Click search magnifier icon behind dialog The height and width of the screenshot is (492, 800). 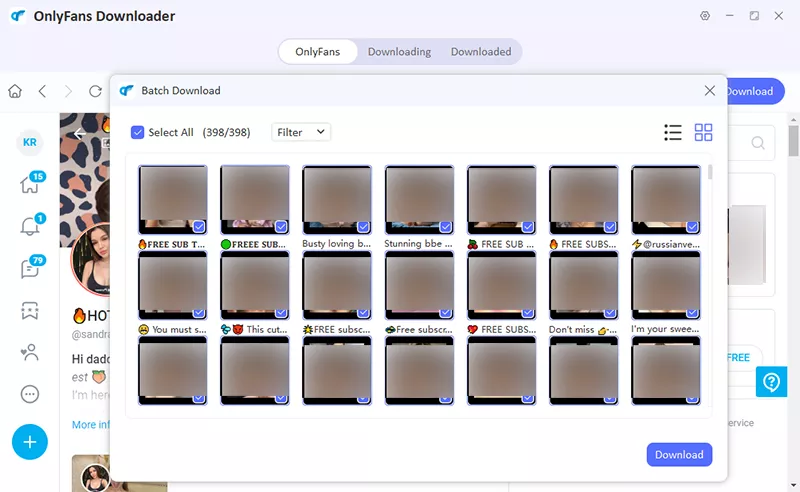click(758, 143)
